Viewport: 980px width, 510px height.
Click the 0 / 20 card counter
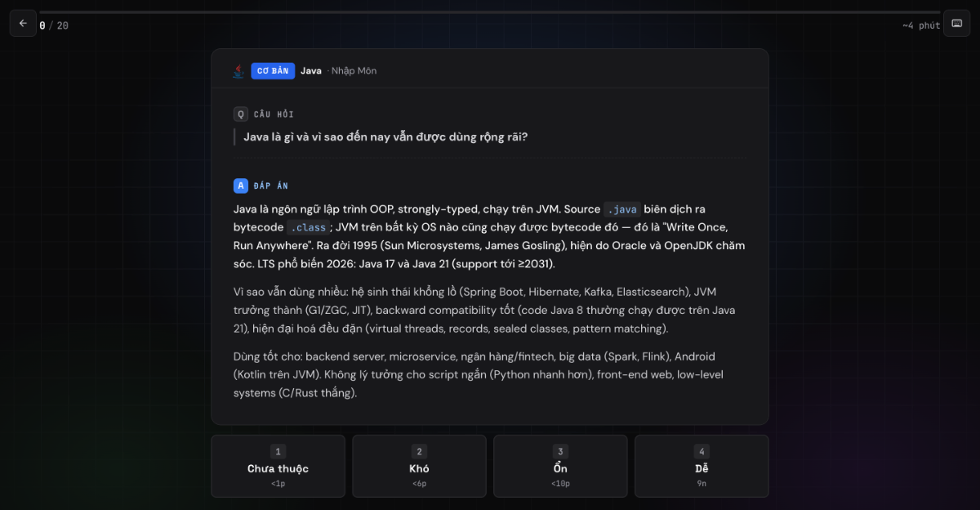coord(54,25)
